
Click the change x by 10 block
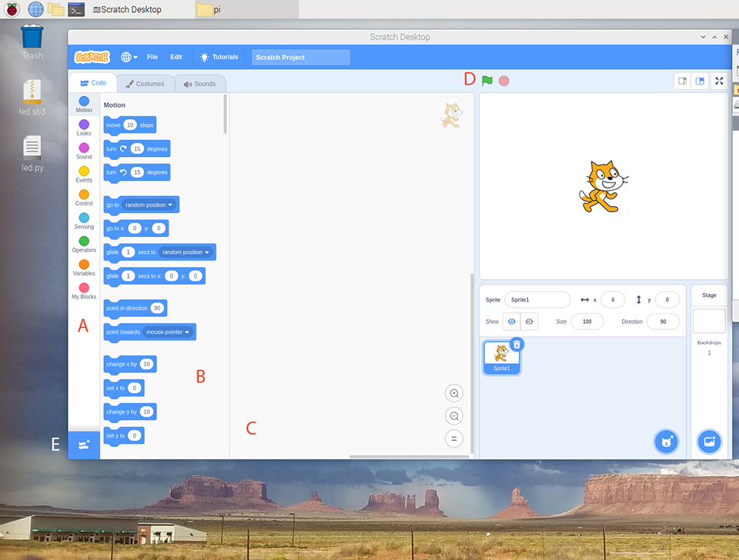(129, 364)
